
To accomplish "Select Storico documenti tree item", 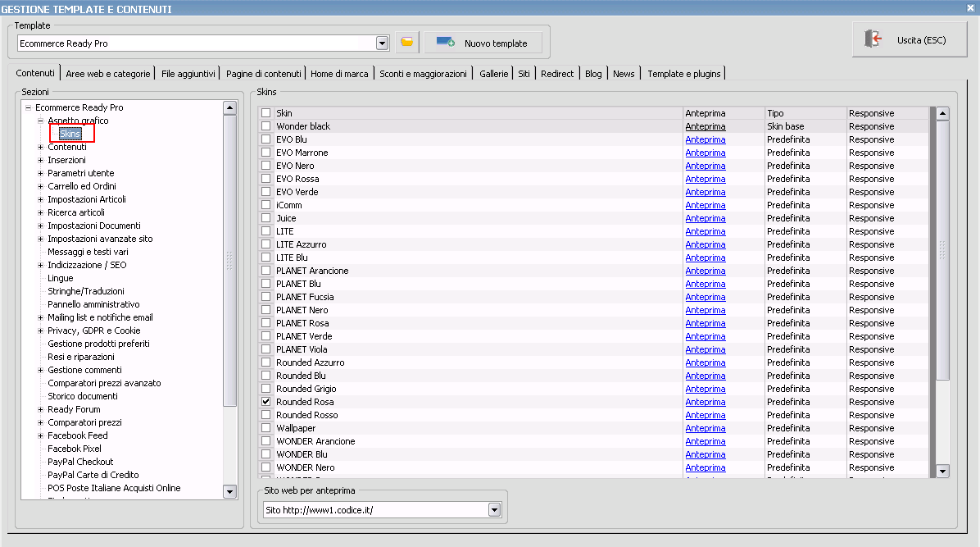I will [83, 396].
